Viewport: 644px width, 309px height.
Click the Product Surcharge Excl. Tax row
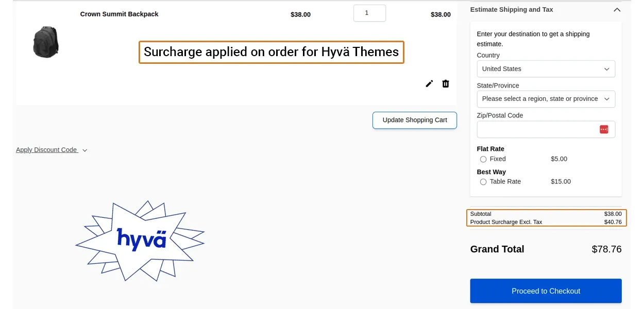(x=546, y=222)
